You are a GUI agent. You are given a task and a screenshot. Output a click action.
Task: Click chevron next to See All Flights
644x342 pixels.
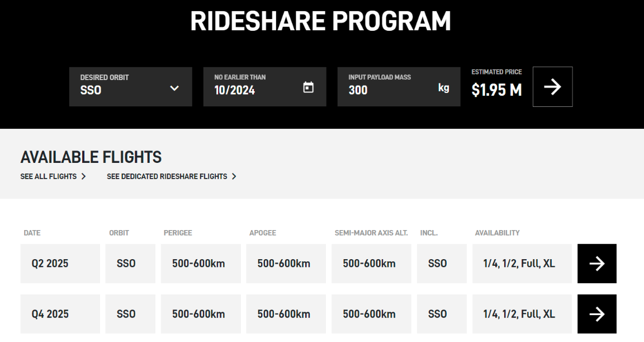[x=83, y=176]
